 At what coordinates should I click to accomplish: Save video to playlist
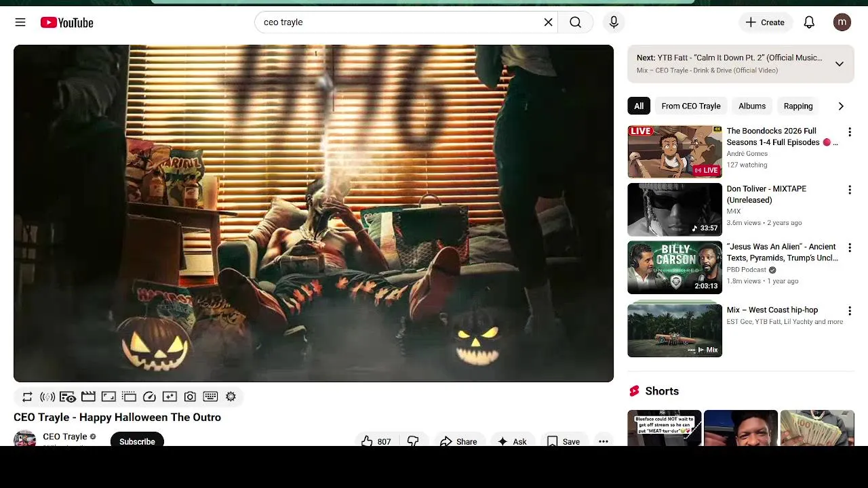[564, 441]
